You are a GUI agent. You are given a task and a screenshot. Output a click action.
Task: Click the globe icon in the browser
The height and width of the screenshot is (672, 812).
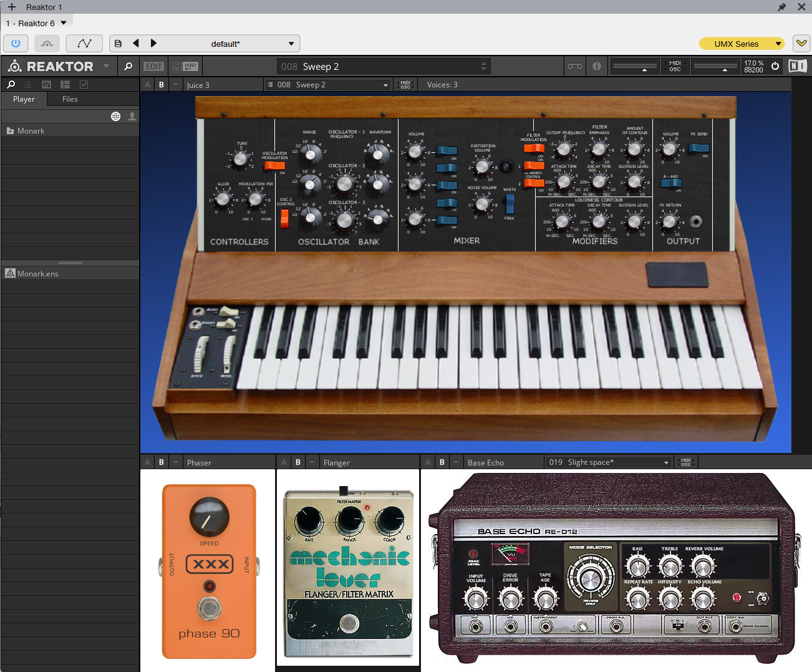point(115,116)
